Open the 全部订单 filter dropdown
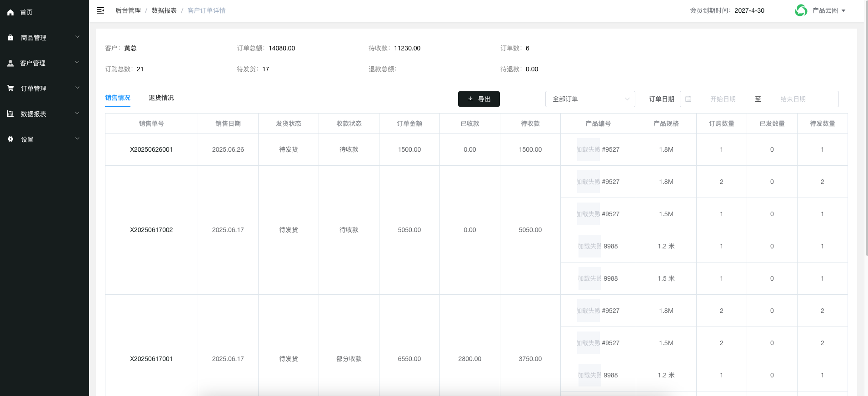This screenshot has height=396, width=868. tap(590, 99)
